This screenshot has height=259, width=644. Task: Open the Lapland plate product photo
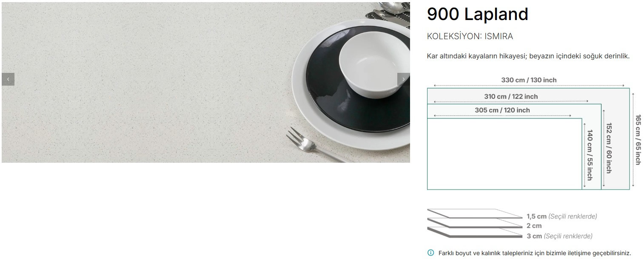206,82
